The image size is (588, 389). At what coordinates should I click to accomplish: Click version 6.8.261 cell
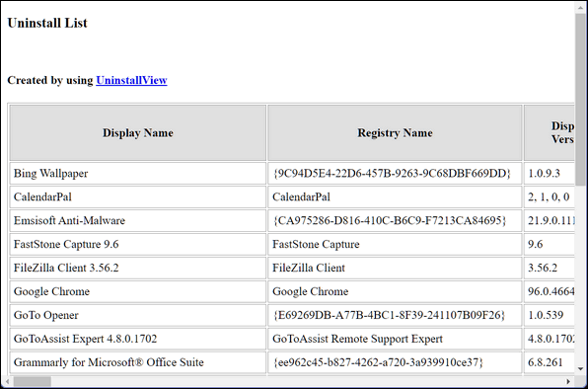tap(549, 362)
